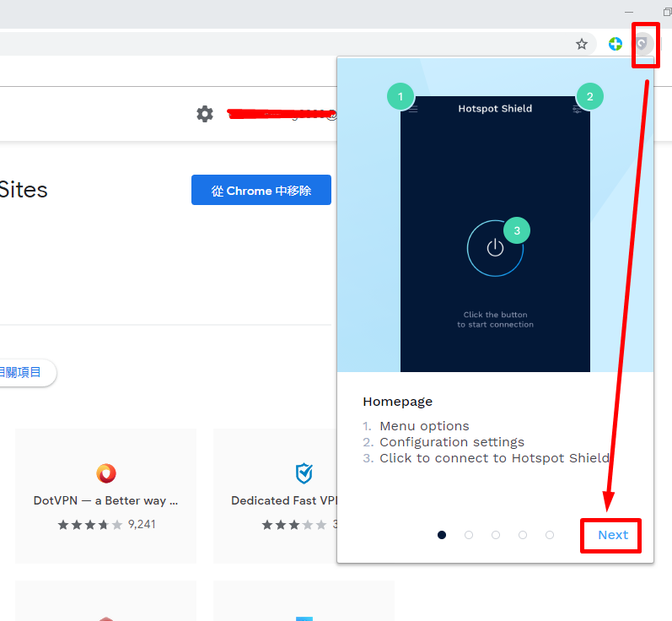
Task: Click the blue 從 Chrome 中移除 button
Action: pos(261,191)
